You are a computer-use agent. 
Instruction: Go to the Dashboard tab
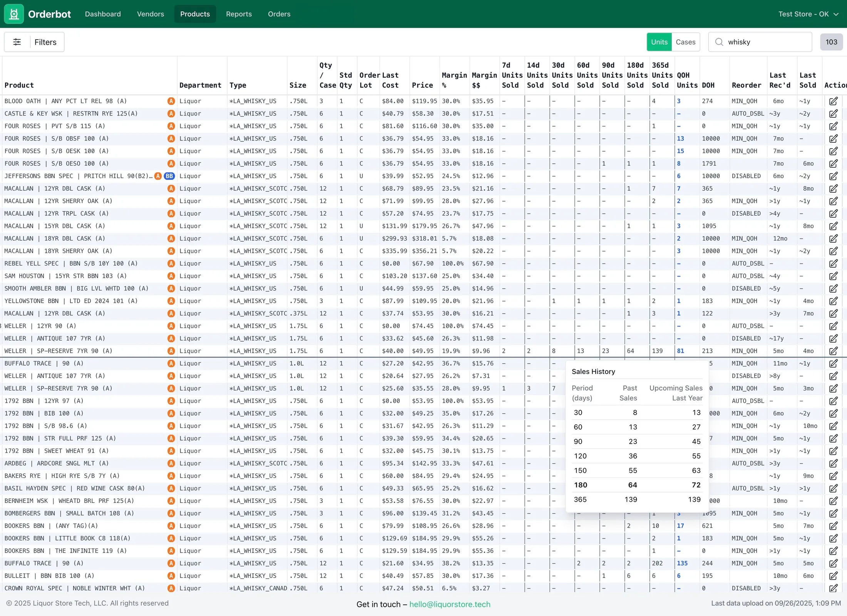pyautogui.click(x=103, y=14)
